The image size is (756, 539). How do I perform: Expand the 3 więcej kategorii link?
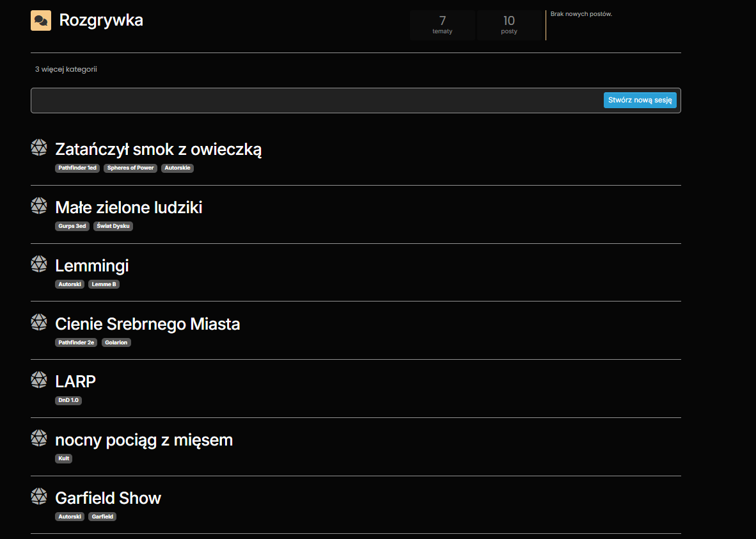point(66,69)
